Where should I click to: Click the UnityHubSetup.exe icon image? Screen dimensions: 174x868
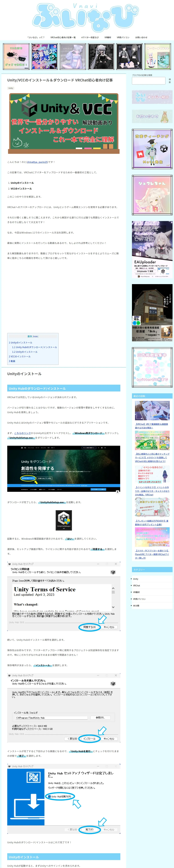pyautogui.click(x=64, y=520)
